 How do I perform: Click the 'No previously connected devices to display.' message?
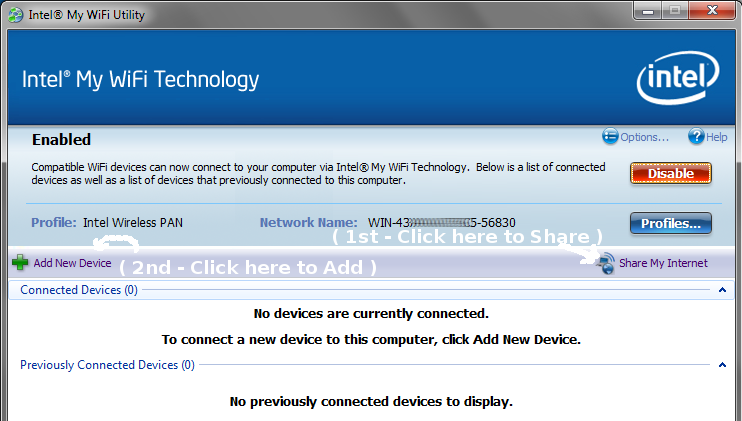coord(371,402)
